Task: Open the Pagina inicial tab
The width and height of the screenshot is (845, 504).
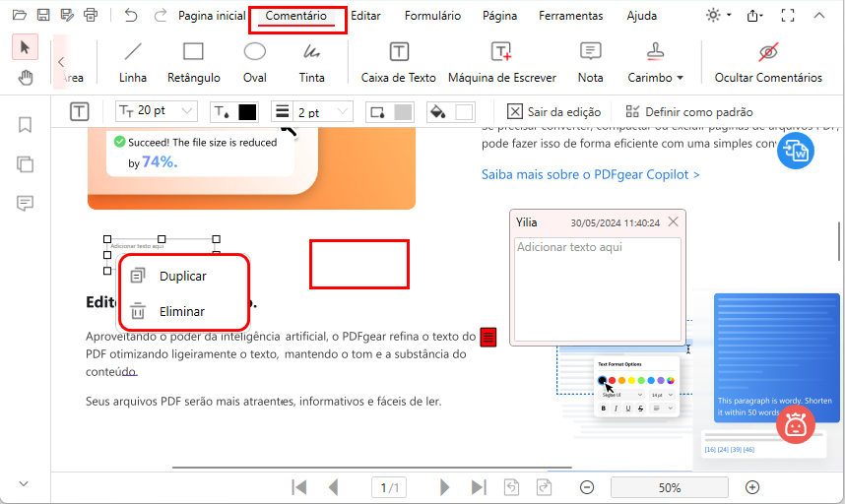Action: (212, 16)
